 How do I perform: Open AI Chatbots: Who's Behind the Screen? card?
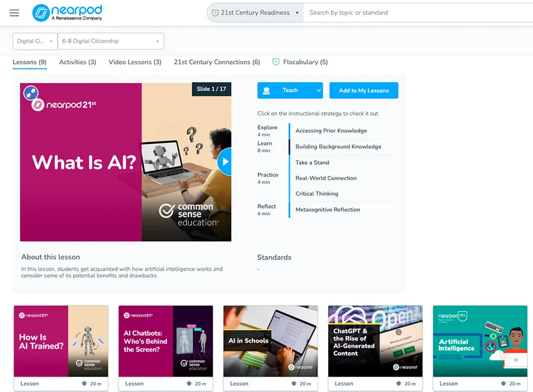[x=166, y=348]
